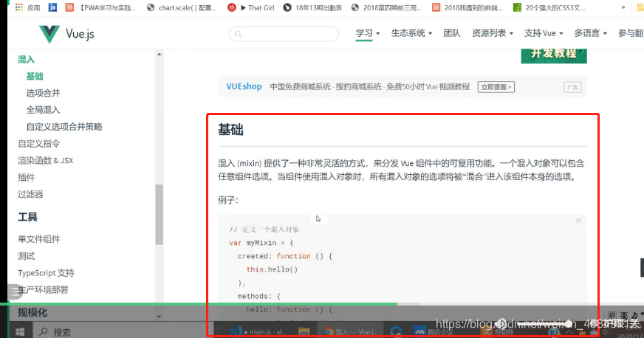Image resolution: width=644 pixels, height=338 pixels.
Task: Open the VUEshop ad link
Action: click(x=244, y=86)
